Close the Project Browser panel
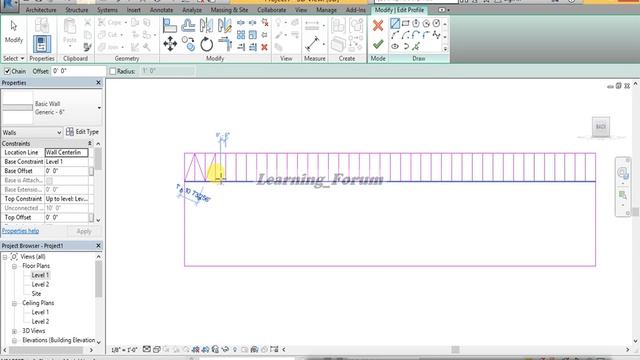 click(98, 246)
